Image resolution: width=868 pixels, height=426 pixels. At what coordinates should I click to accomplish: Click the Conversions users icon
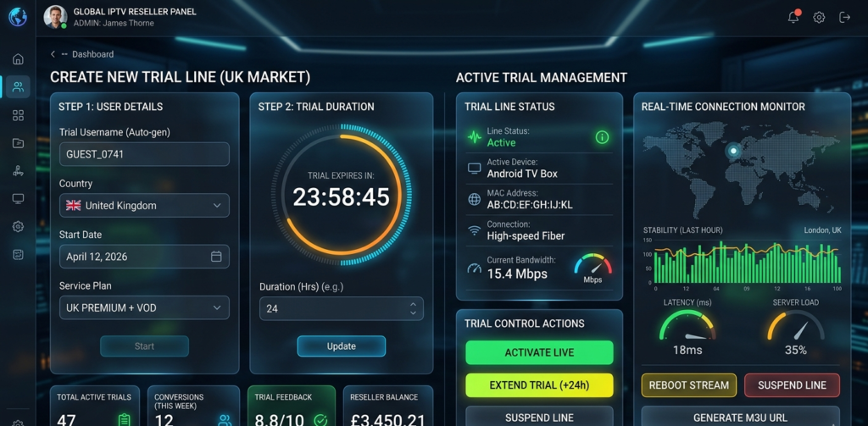point(225,420)
